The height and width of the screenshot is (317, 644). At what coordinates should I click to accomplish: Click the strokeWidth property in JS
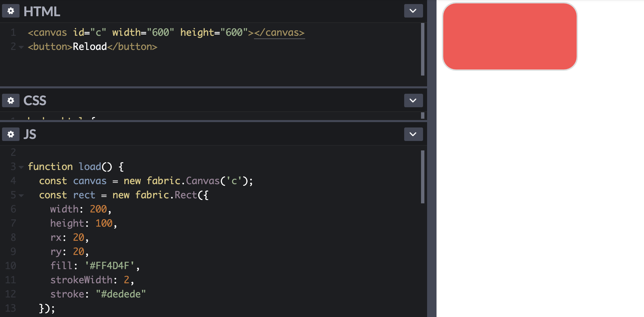pyautogui.click(x=81, y=280)
